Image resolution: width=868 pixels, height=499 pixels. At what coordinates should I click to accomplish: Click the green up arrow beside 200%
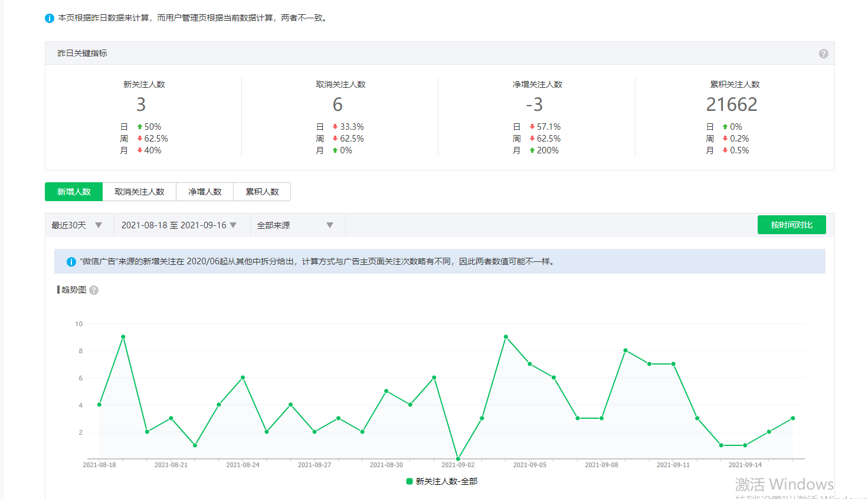click(x=532, y=150)
